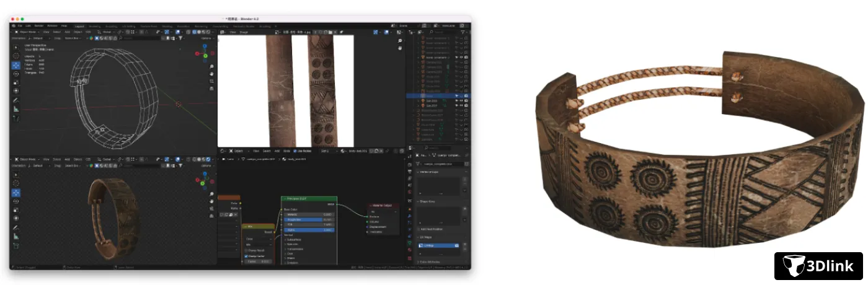Open the Slot 1 material slot dropdown

[328, 151]
